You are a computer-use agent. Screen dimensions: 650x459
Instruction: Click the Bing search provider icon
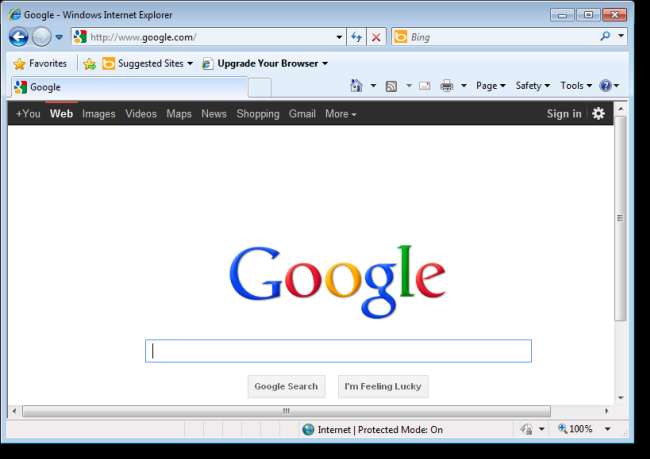[x=400, y=37]
